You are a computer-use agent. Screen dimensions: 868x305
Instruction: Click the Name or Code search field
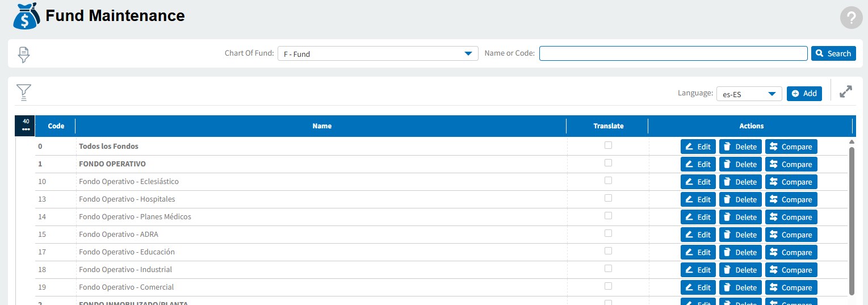[x=673, y=53]
